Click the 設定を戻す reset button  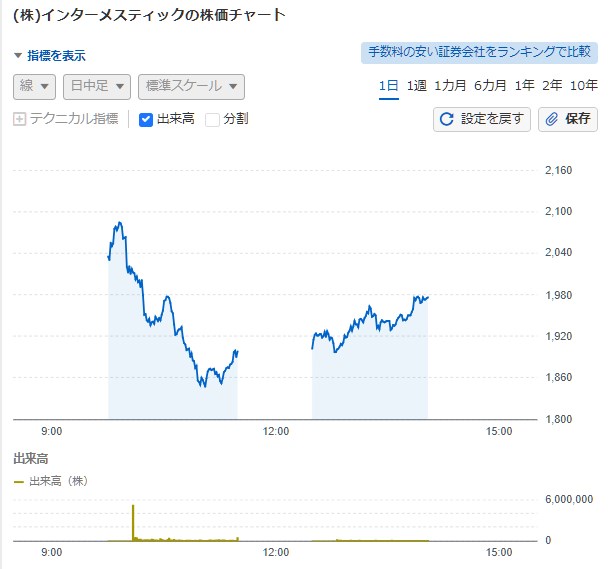pyautogui.click(x=482, y=119)
